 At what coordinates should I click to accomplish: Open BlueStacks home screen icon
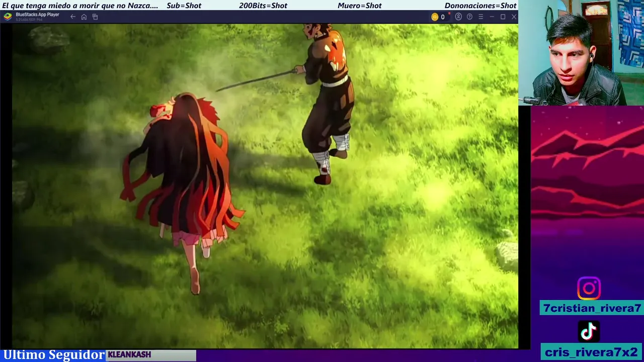coord(84,17)
